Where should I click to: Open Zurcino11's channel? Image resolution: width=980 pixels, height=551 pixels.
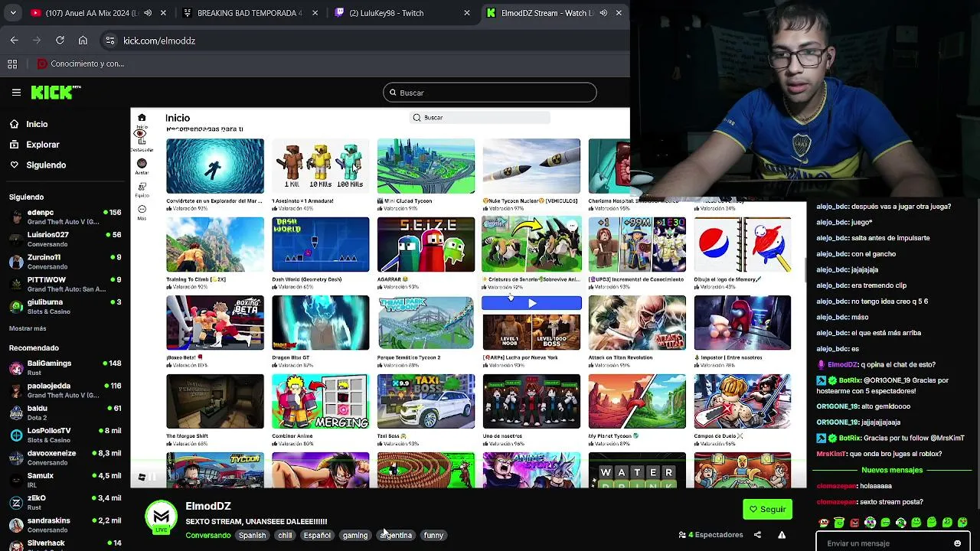click(65, 261)
